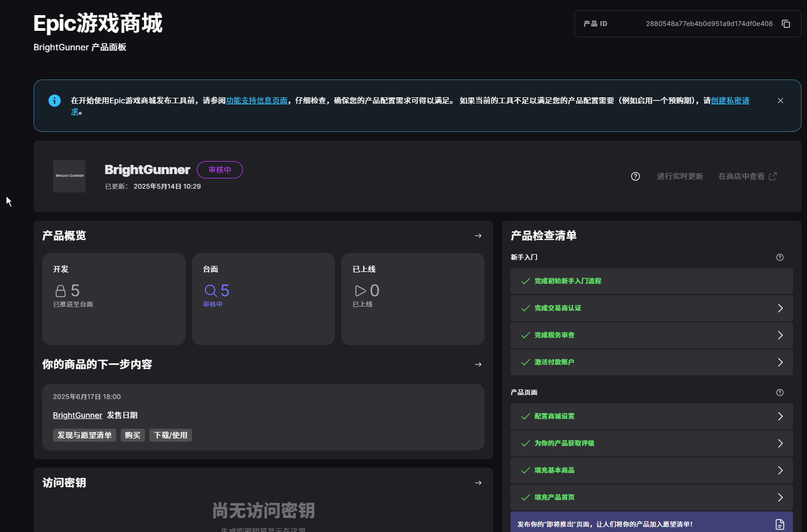Click 进行实时更新 button
Viewport: 807px width, 532px height.
click(x=680, y=176)
